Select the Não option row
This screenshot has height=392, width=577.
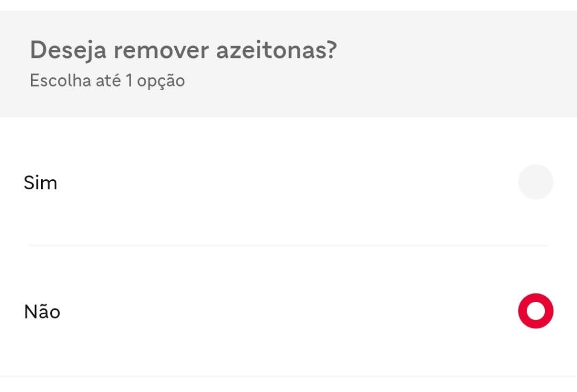tap(282, 311)
